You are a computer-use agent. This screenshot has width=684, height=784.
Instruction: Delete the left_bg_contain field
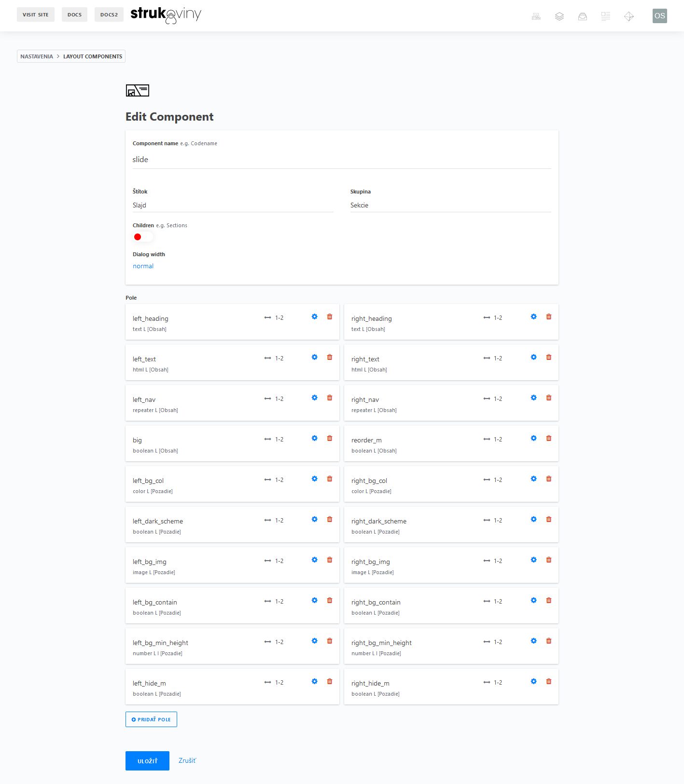(x=330, y=600)
